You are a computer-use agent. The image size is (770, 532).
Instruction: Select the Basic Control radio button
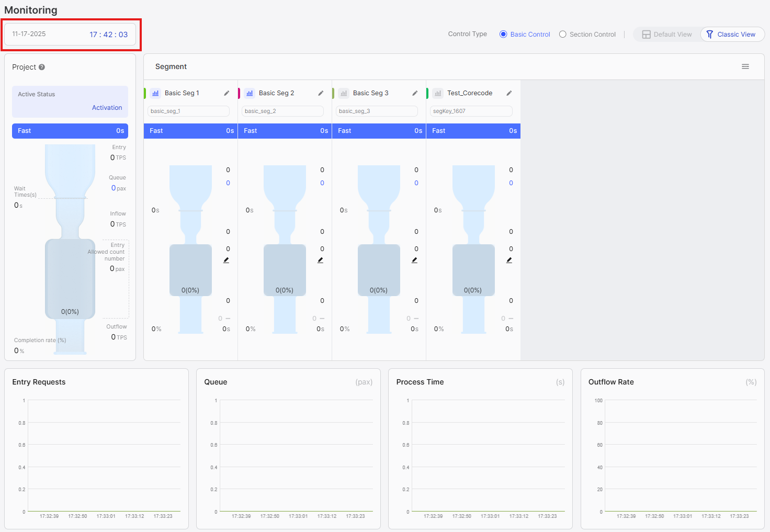click(503, 35)
